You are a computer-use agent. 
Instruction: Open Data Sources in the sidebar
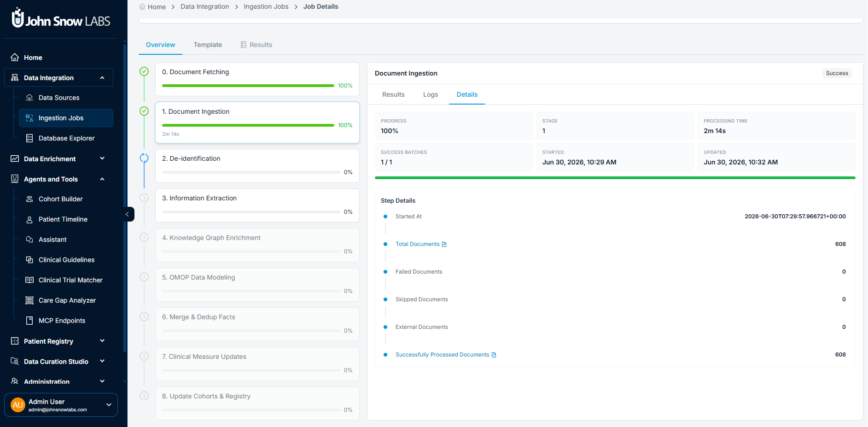tap(66, 98)
